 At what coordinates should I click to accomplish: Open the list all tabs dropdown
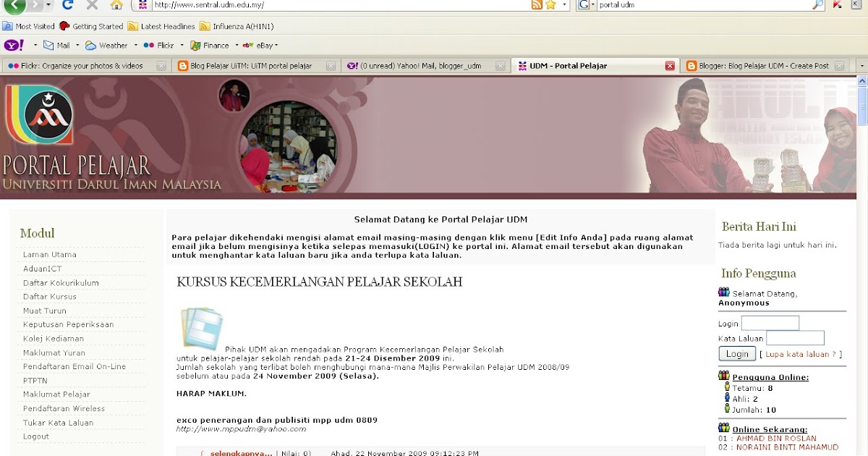861,65
